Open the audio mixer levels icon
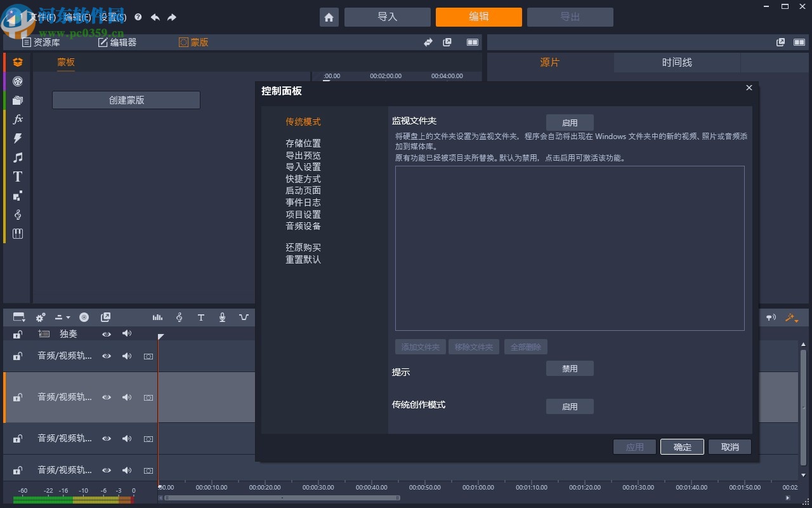 158,317
